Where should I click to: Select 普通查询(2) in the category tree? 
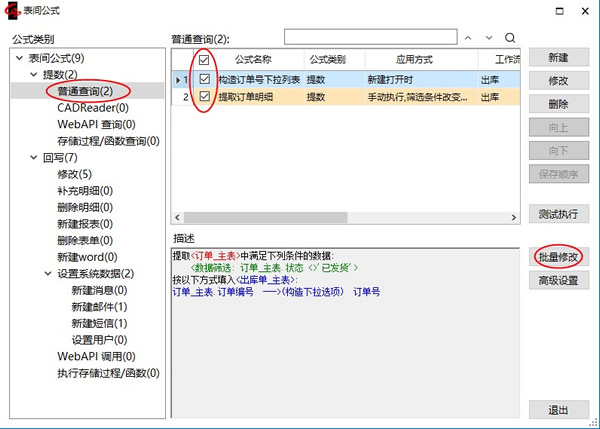click(x=92, y=92)
